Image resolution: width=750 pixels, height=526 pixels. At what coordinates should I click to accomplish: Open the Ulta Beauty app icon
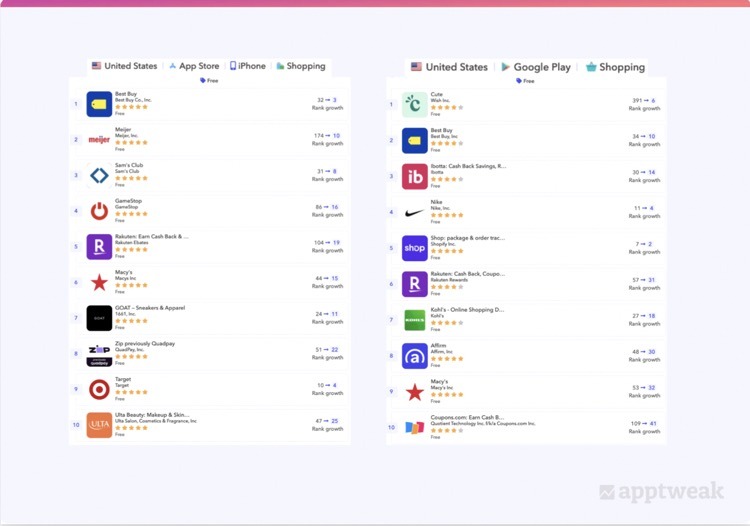pos(99,425)
